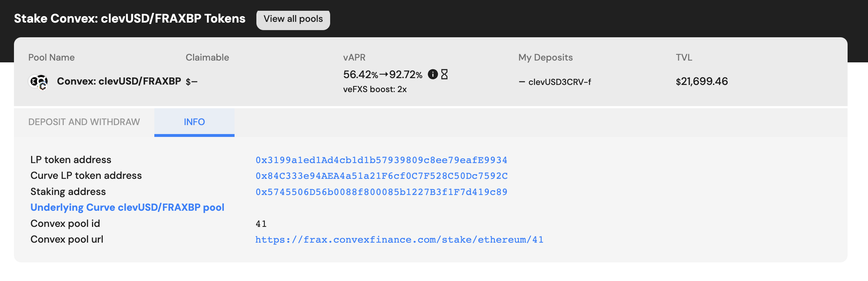Open the LP token address link
Viewport: 868px width, 281px height.
tap(381, 160)
